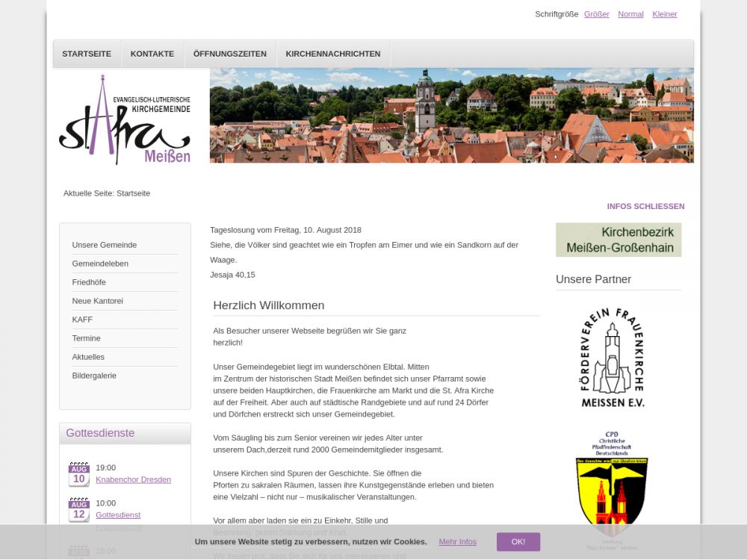747x560 pixels.
Task: Open the CPD Christliche Pfadfinderschaft crest logo
Action: [x=612, y=485]
